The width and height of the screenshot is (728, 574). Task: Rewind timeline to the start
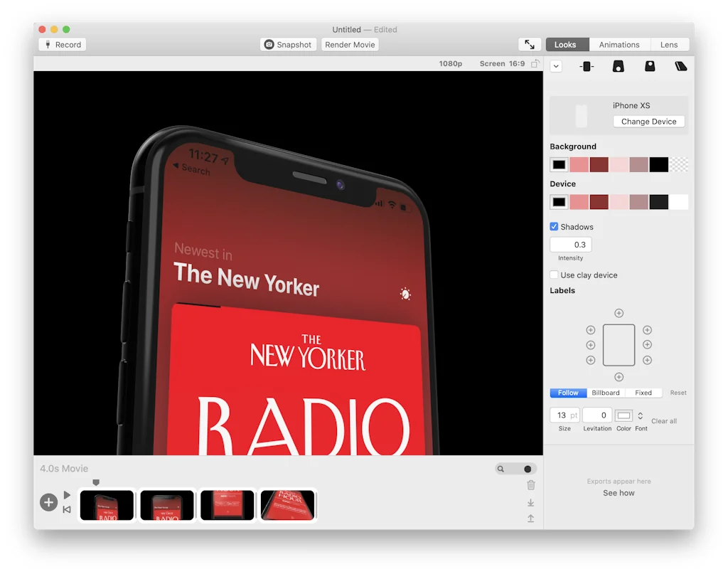[67, 509]
